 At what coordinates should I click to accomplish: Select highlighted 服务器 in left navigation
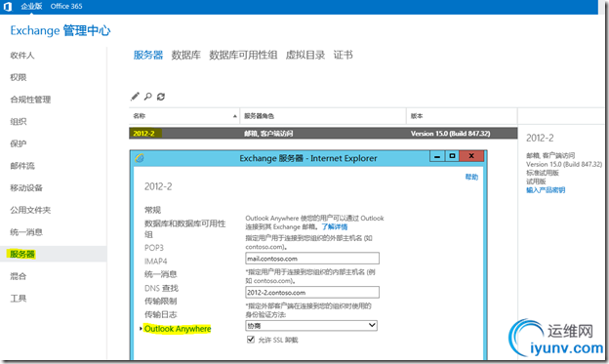[22, 254]
